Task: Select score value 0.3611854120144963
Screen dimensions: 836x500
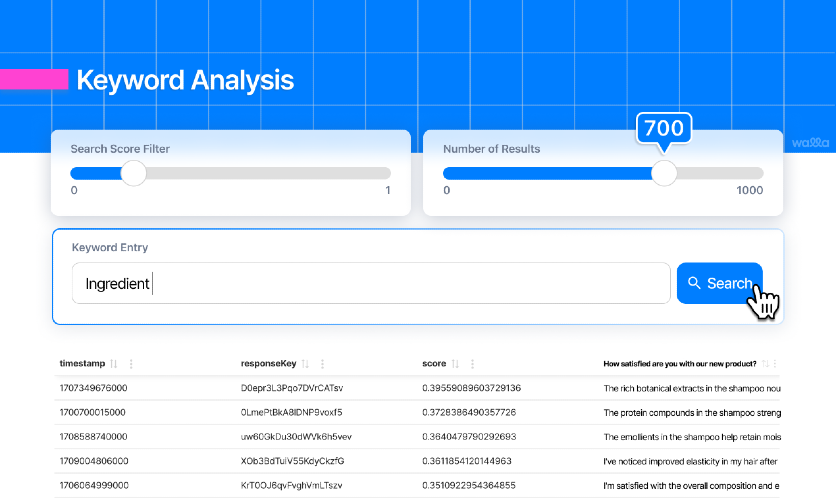Action: tap(467, 461)
